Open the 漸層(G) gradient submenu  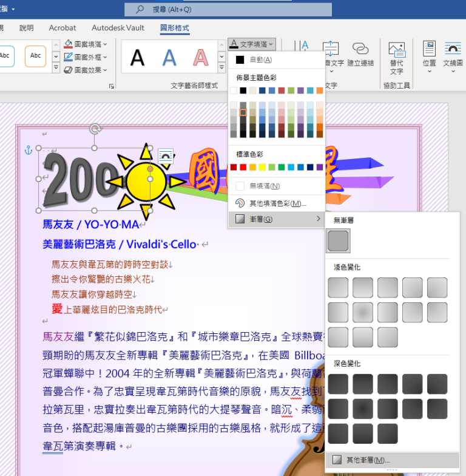tap(277, 219)
